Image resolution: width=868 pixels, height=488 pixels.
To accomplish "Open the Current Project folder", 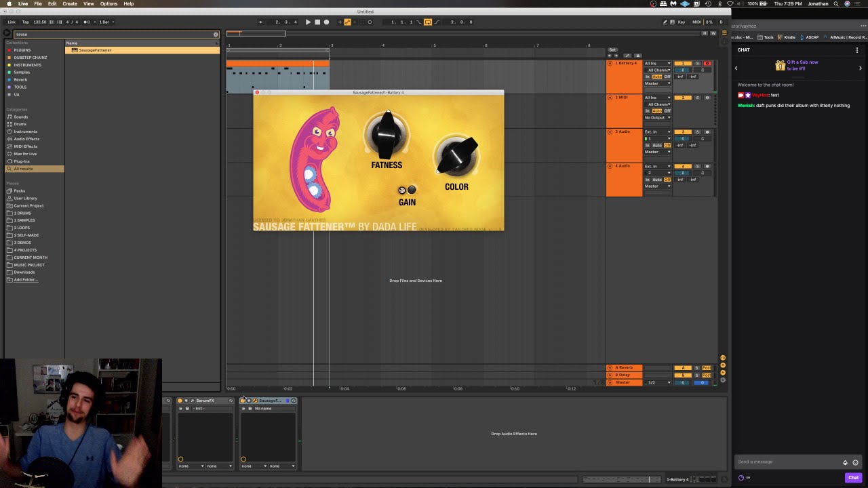I will (28, 205).
